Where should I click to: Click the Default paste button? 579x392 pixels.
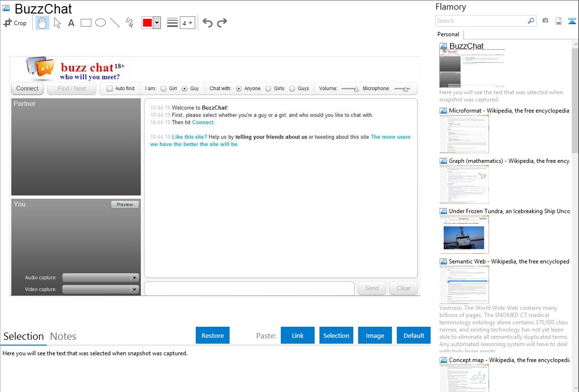point(414,335)
